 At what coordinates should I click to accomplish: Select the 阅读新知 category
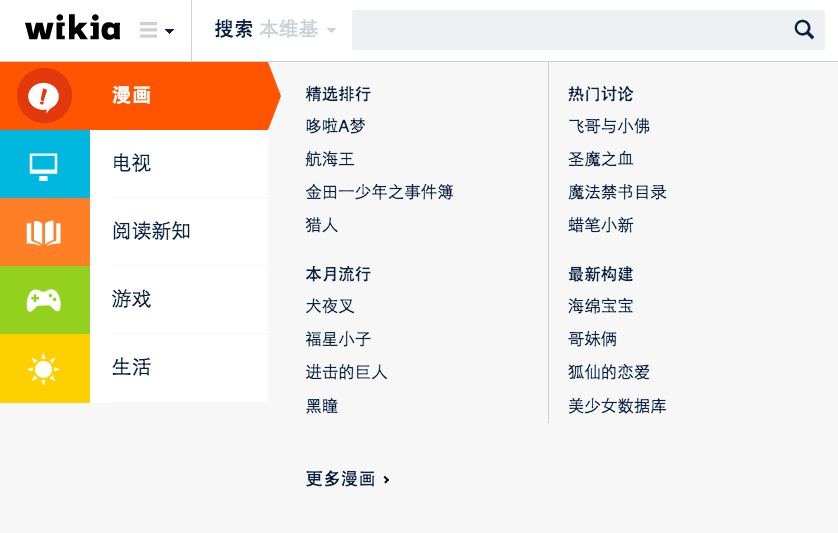coord(151,231)
